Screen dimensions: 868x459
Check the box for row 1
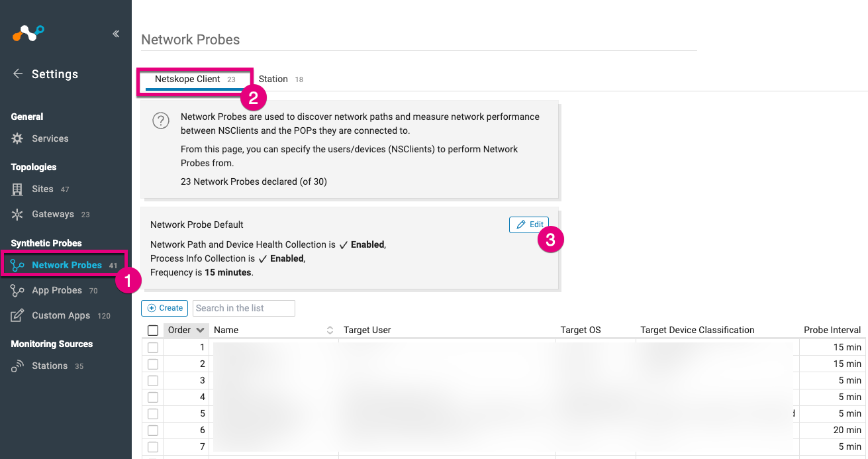(x=153, y=347)
